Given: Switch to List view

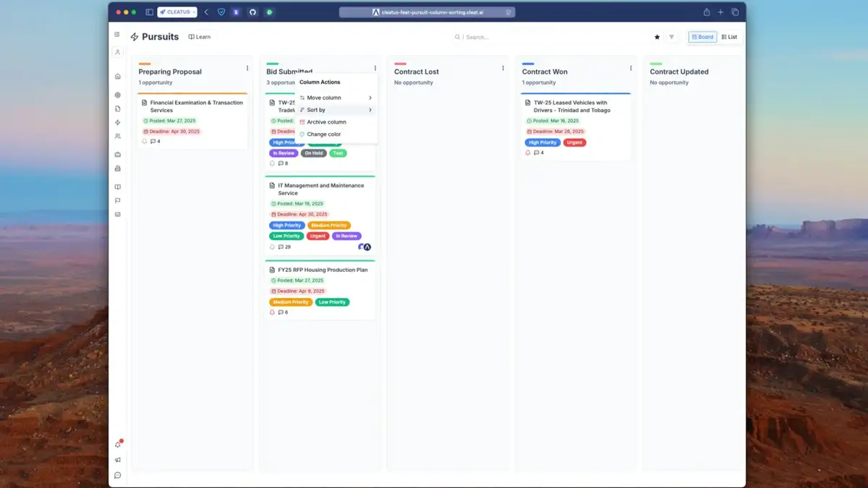Looking at the screenshot, I should (729, 37).
